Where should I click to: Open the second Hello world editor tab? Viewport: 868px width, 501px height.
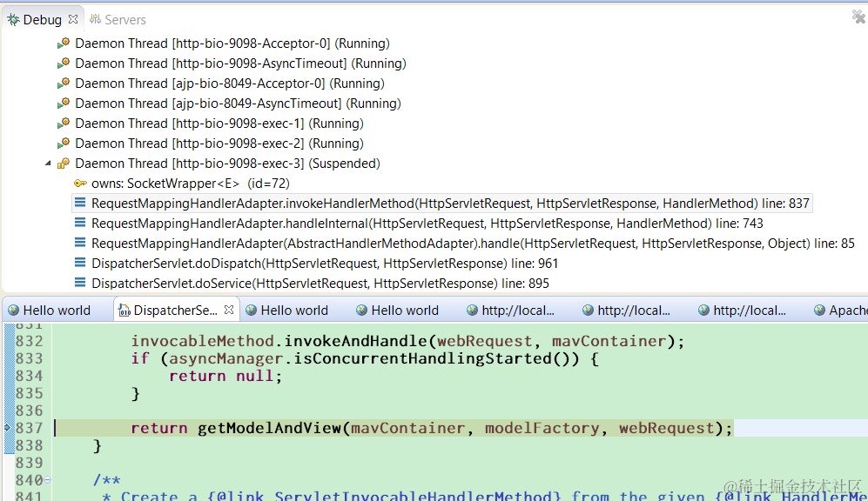287,311
